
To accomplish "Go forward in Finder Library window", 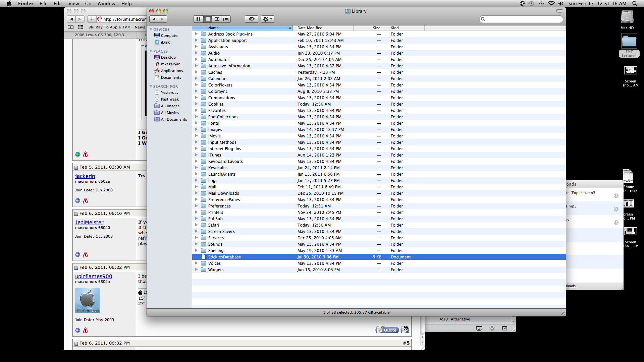I will click(x=163, y=19).
